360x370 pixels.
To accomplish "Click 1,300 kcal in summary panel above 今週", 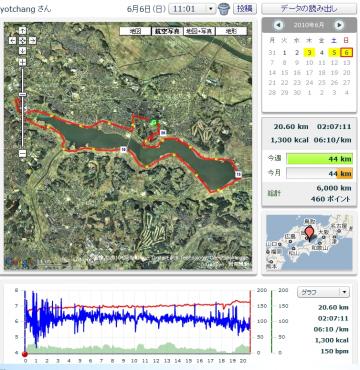I will click(x=290, y=140).
